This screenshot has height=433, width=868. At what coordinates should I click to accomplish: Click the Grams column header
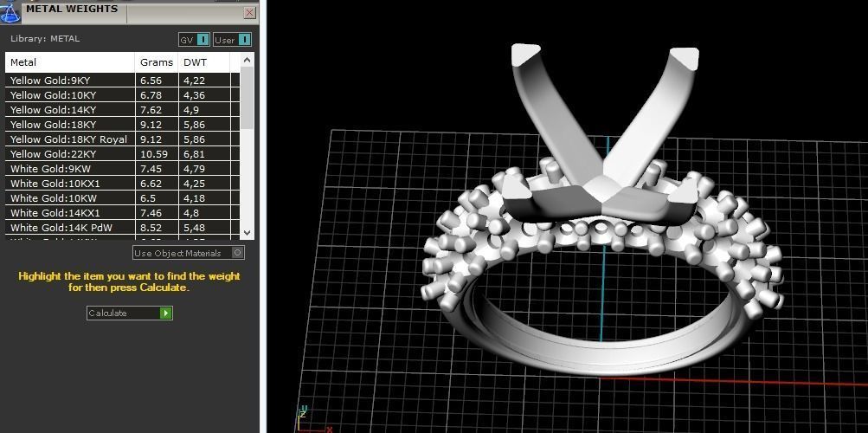pos(157,62)
